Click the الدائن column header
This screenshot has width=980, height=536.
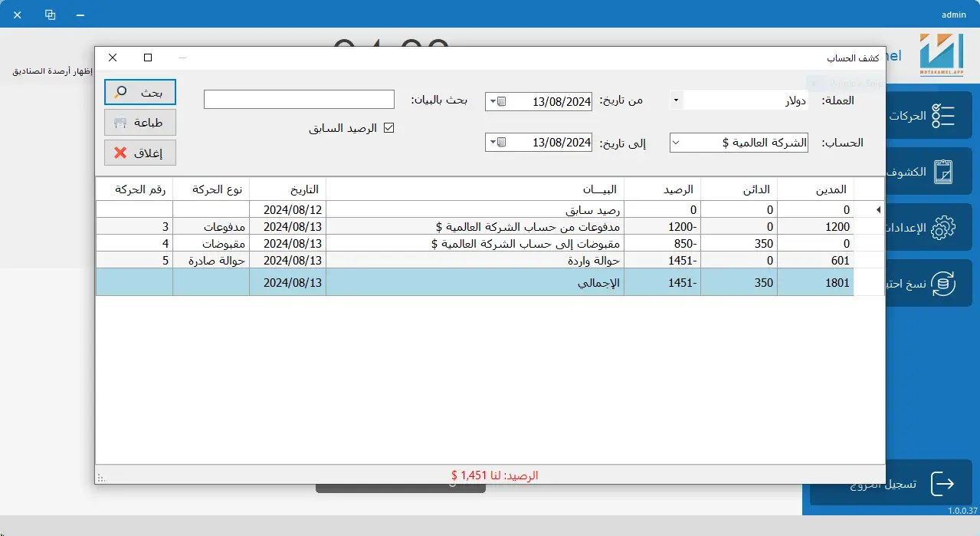[x=739, y=189]
